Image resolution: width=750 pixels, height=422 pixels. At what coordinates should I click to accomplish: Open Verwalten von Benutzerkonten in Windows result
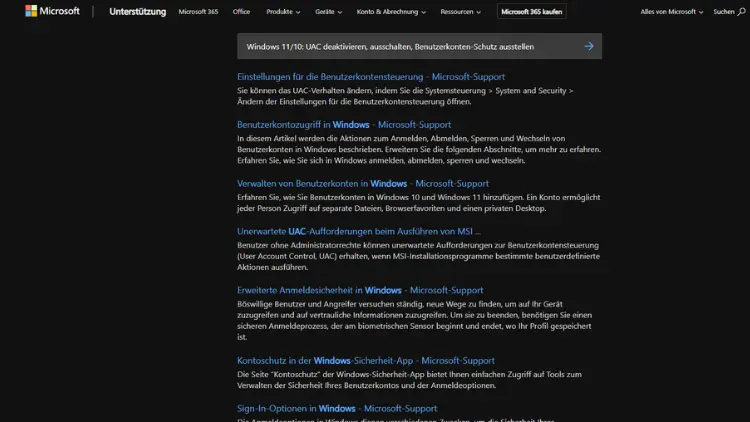tap(363, 183)
